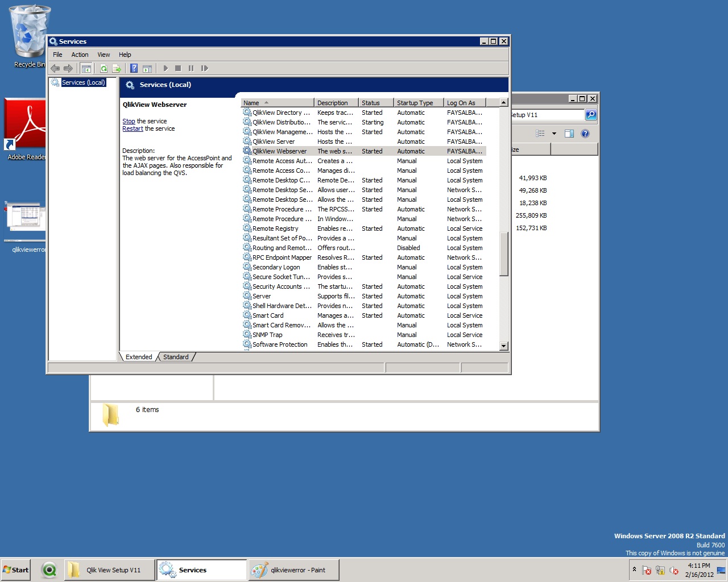This screenshot has width=728, height=582.
Task: Select the Software Protection service
Action: [x=364, y=344]
